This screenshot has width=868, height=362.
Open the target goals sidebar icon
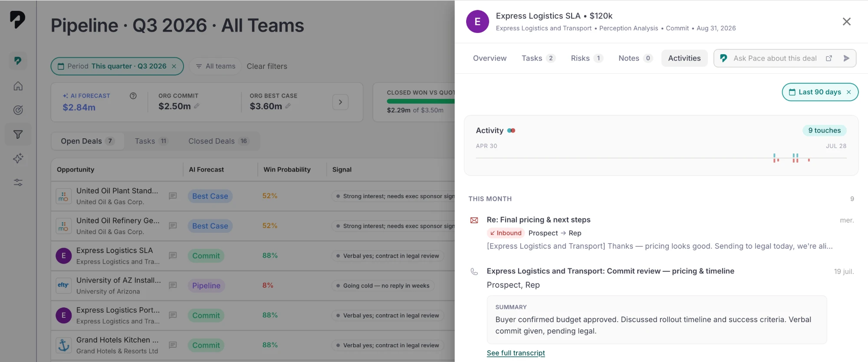point(18,110)
